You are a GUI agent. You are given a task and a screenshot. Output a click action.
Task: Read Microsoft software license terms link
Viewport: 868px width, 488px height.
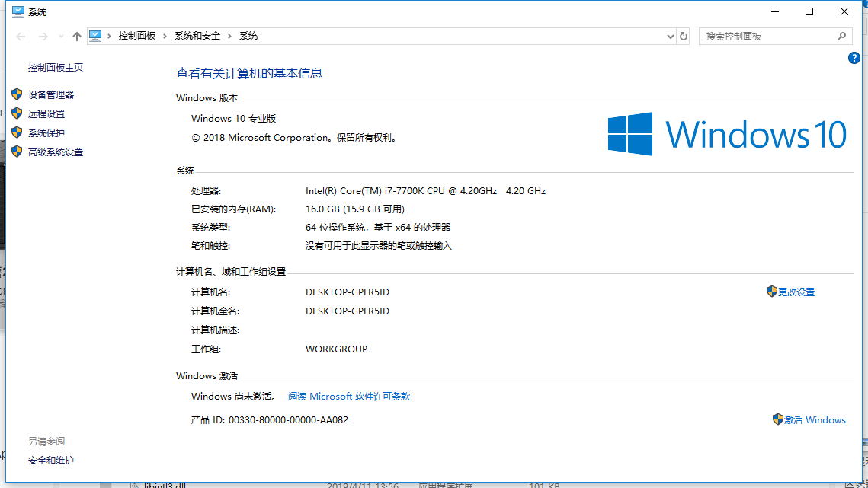[x=349, y=396]
